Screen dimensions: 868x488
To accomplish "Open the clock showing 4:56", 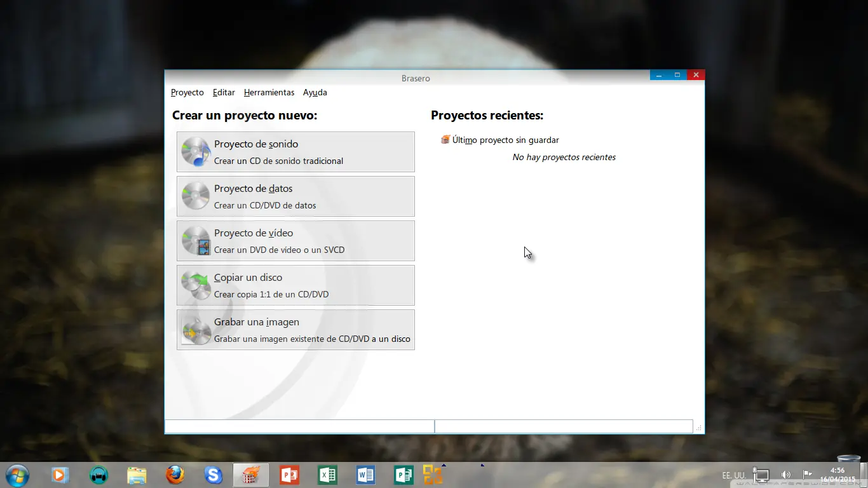I will point(837,475).
